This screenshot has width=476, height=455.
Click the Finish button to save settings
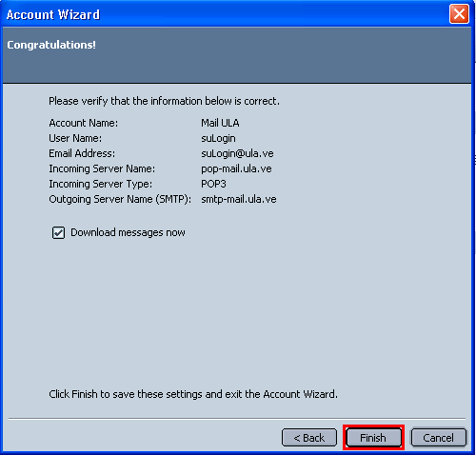[373, 438]
